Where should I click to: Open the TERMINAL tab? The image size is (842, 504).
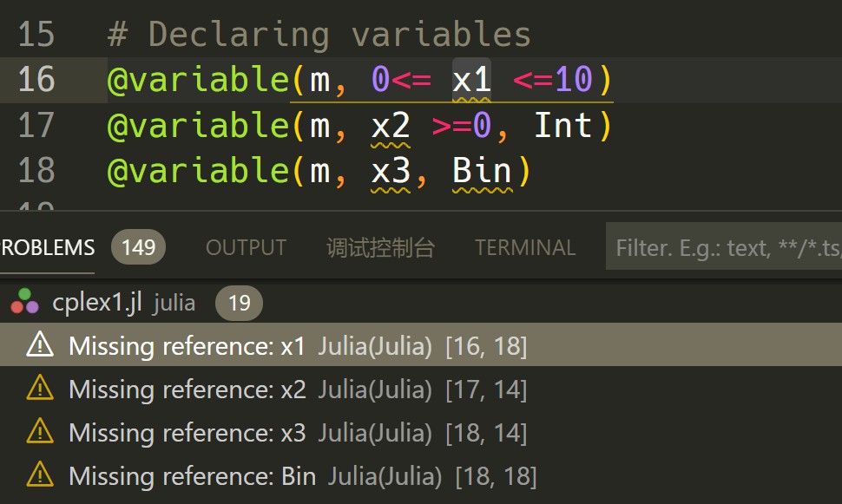(523, 247)
